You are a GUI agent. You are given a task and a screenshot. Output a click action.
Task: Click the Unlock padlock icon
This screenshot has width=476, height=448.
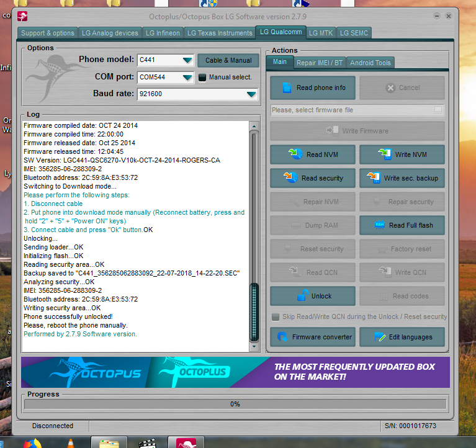click(x=302, y=295)
